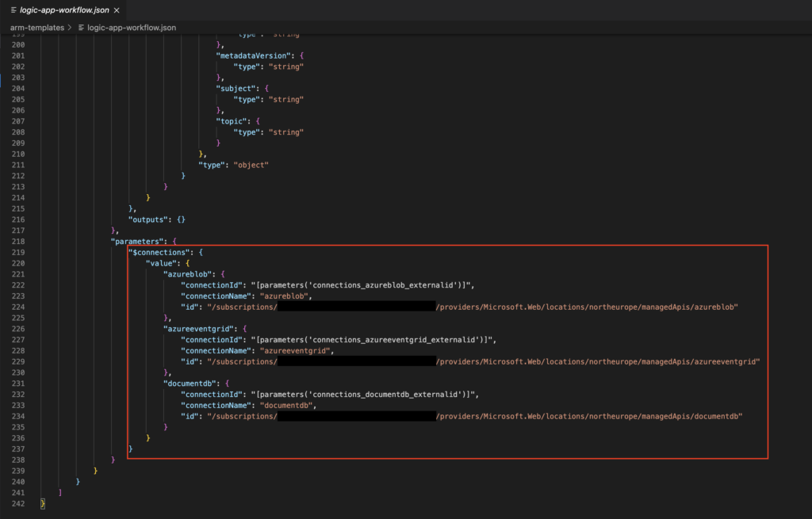
Task: Click line number 242 in the gutter
Action: coord(18,503)
